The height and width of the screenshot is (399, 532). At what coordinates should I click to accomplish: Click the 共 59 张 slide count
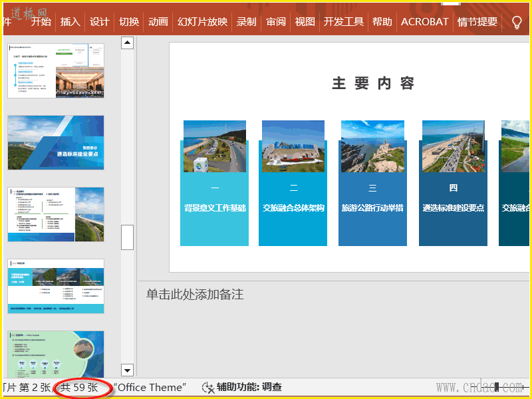pos(79,388)
